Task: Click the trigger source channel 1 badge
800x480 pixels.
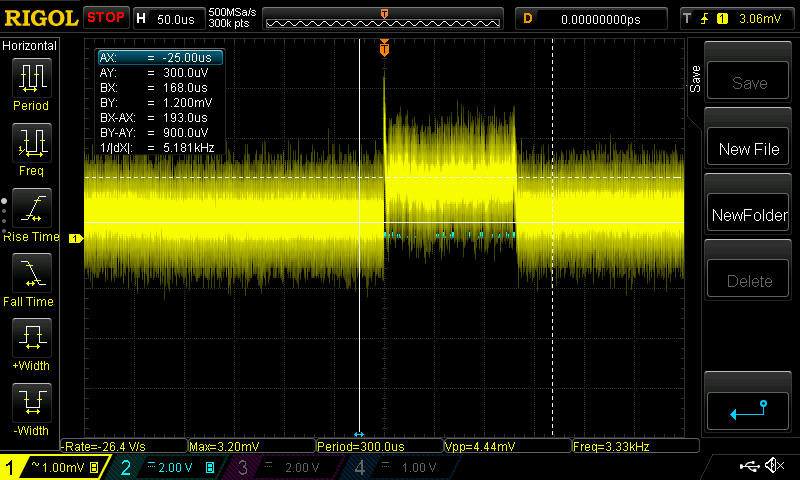Action: click(x=722, y=19)
